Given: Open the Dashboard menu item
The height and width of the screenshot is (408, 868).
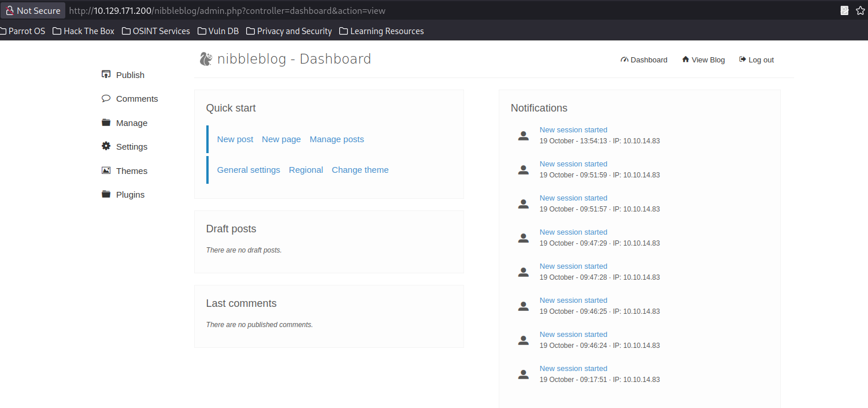Looking at the screenshot, I should (644, 60).
